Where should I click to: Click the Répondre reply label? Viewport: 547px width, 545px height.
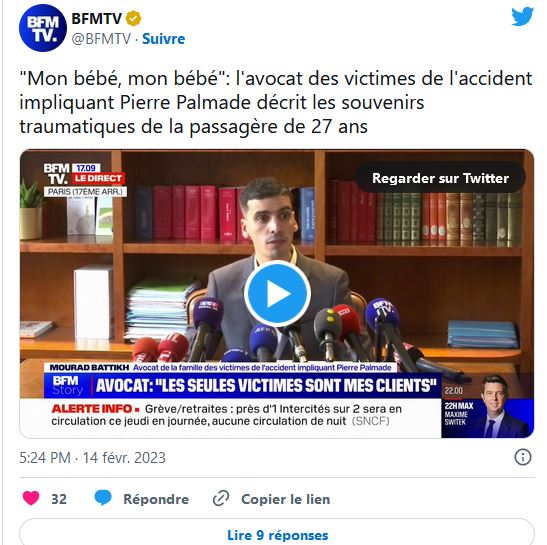(156, 499)
